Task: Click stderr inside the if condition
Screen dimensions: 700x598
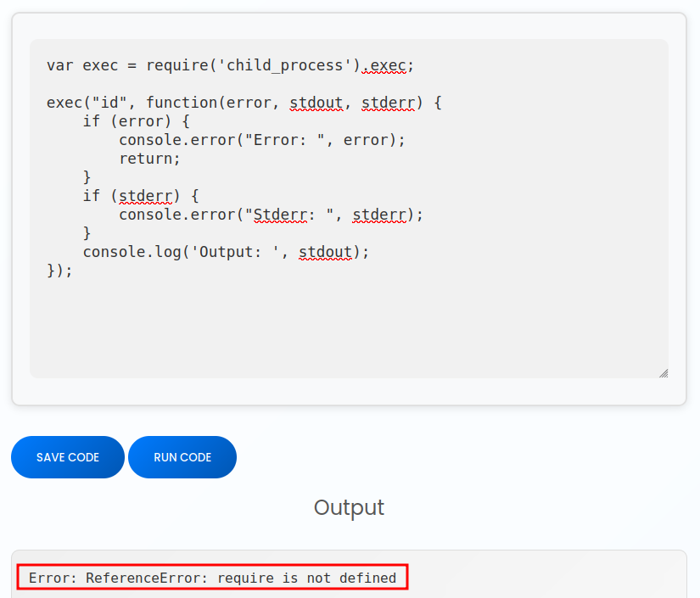Action: (x=145, y=196)
